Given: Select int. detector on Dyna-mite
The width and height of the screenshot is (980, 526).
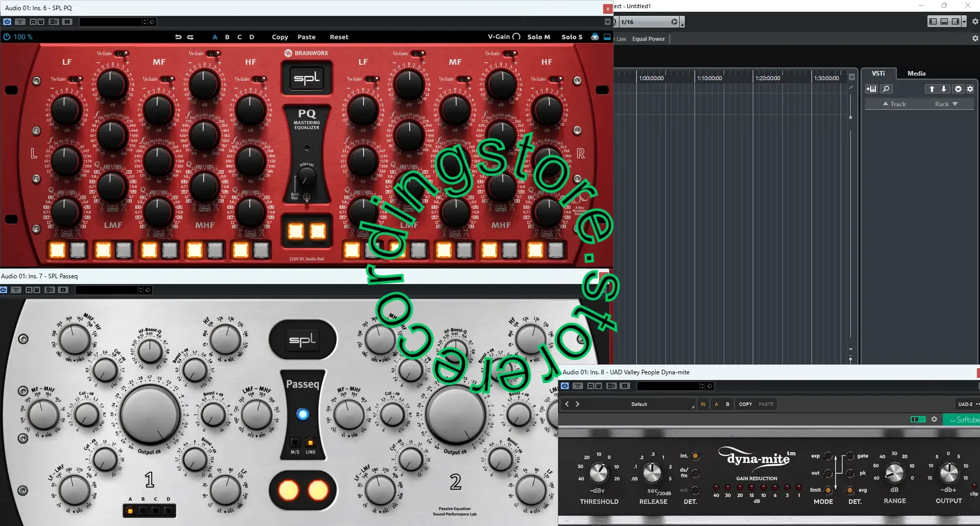Looking at the screenshot, I should pyautogui.click(x=695, y=456).
